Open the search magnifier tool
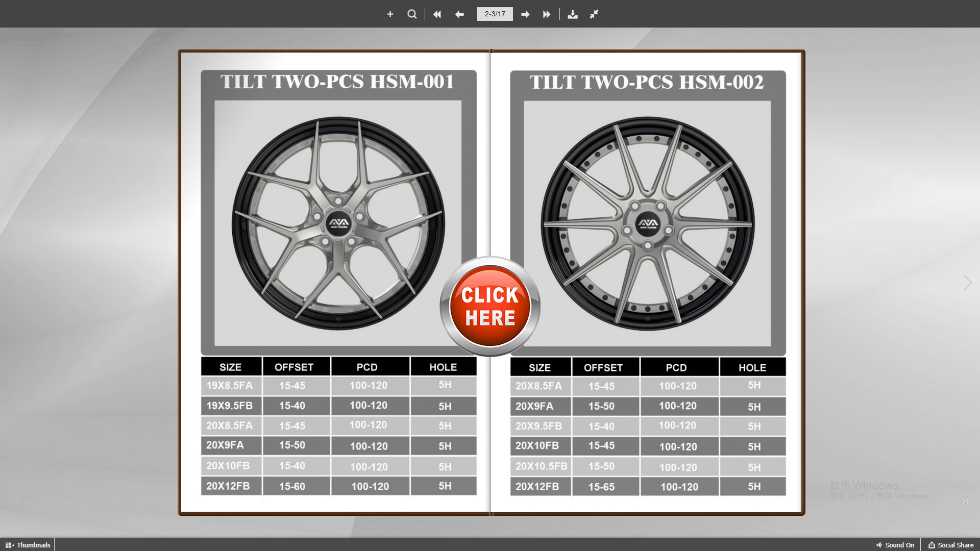 (412, 14)
